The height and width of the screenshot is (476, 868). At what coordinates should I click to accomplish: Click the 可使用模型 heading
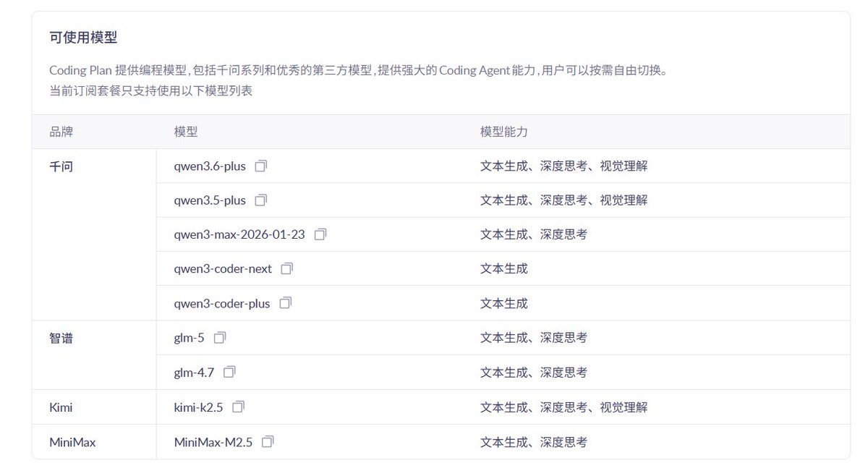click(x=83, y=38)
